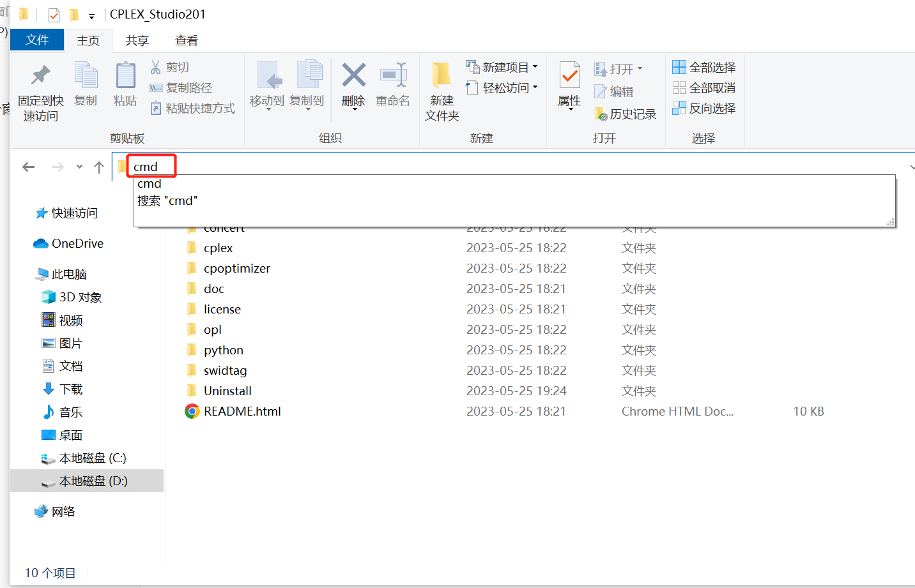Click Copy path (复制路径)
Image resolution: width=915 pixels, height=588 pixels.
[180, 87]
